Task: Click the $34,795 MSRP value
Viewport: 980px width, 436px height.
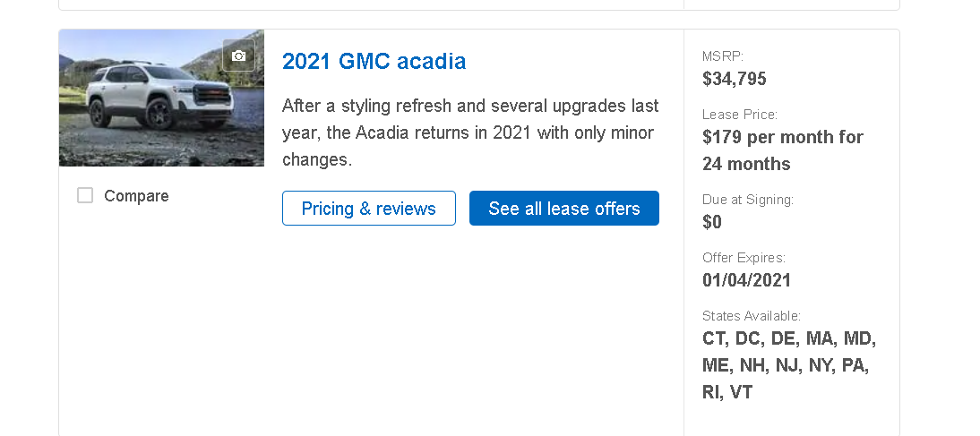Action: pyautogui.click(x=735, y=79)
